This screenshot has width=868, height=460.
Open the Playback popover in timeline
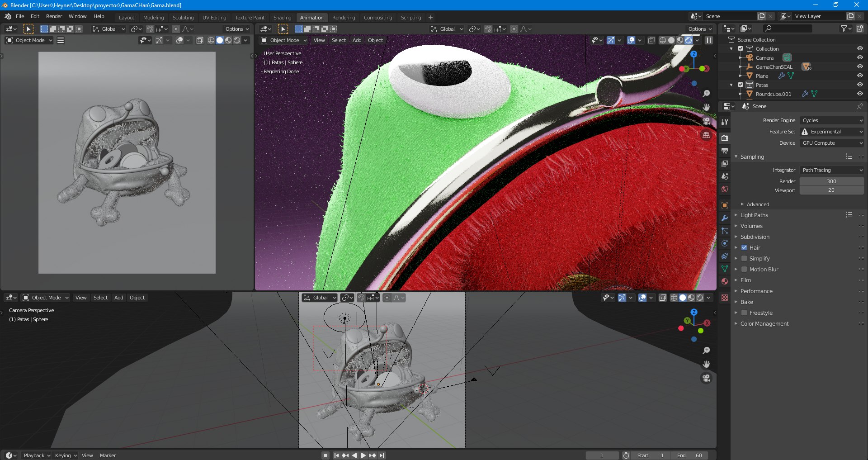[37, 455]
